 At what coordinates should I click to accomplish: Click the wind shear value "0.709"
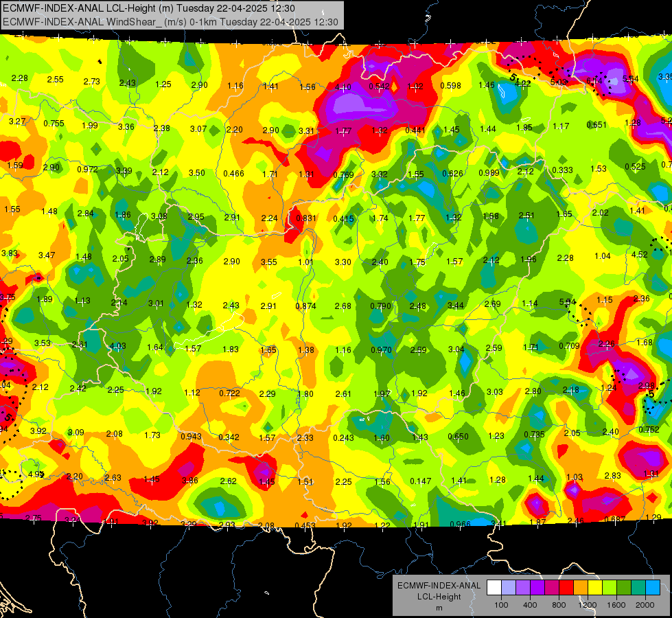point(569,346)
